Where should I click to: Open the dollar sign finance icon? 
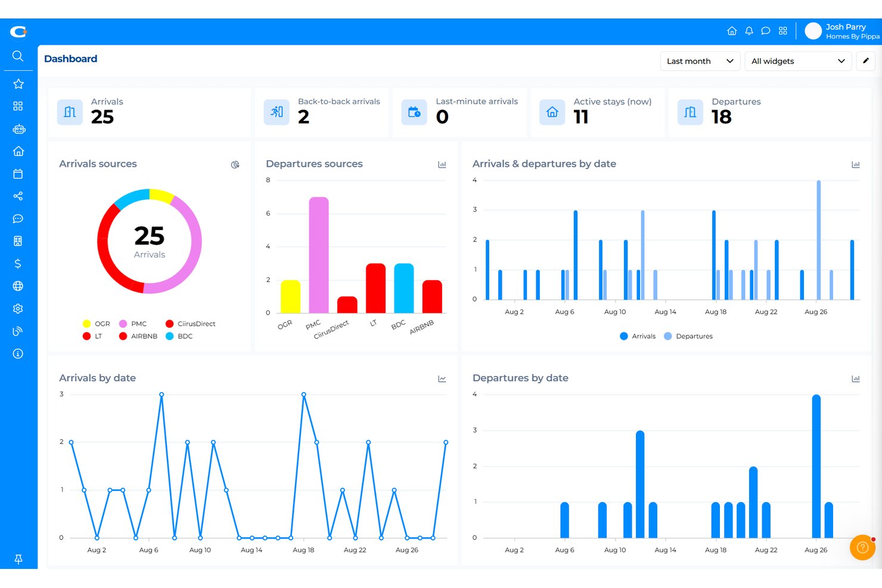point(18,264)
